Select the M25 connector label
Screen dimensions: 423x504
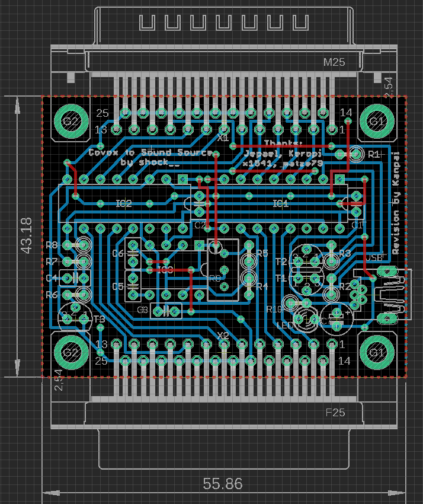click(334, 62)
